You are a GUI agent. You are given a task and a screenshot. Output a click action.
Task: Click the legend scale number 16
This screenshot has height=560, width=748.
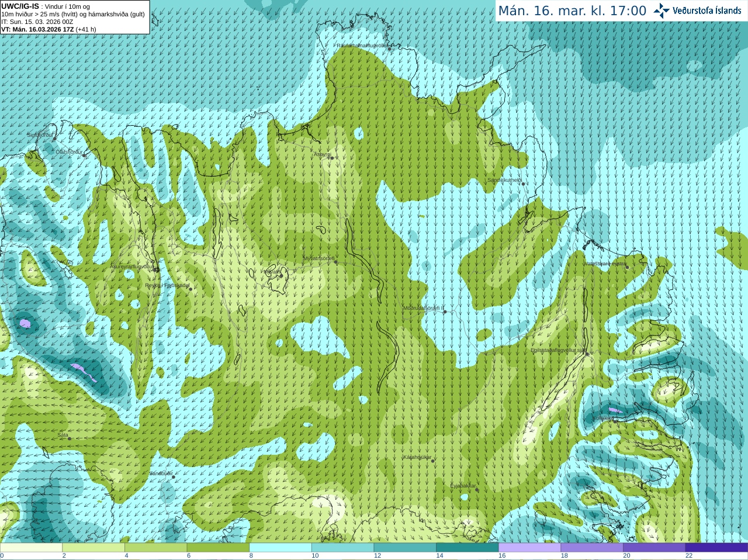[x=502, y=556]
